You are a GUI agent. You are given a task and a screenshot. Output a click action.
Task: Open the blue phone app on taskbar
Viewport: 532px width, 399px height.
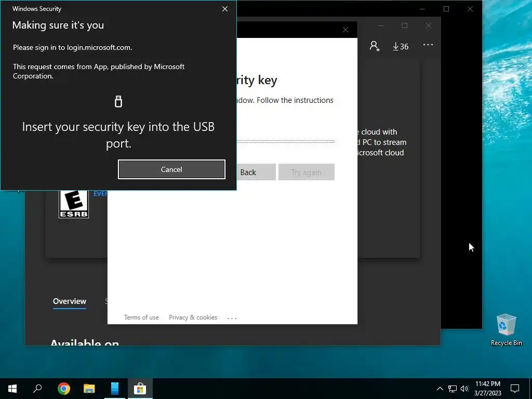click(x=115, y=389)
